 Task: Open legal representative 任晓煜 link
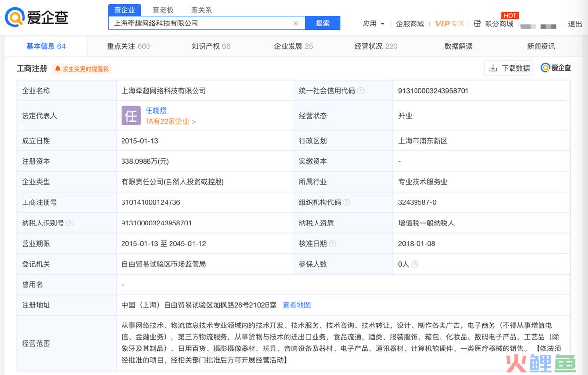(x=156, y=111)
